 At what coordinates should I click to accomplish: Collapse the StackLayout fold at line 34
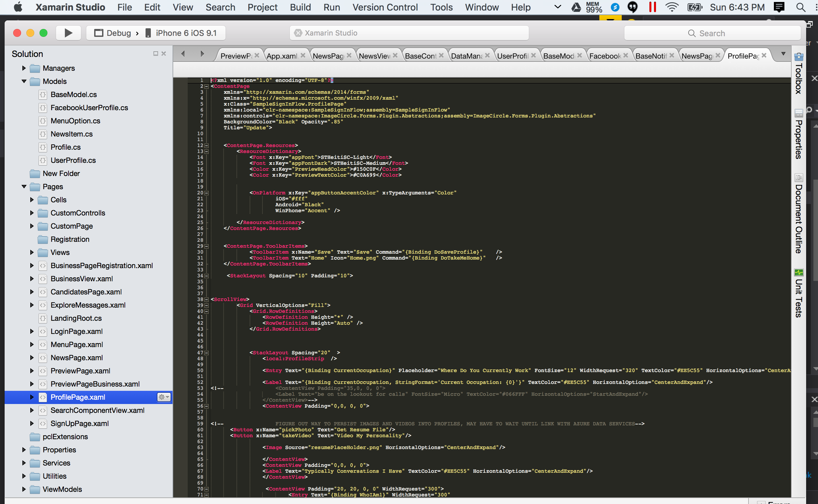tap(206, 276)
